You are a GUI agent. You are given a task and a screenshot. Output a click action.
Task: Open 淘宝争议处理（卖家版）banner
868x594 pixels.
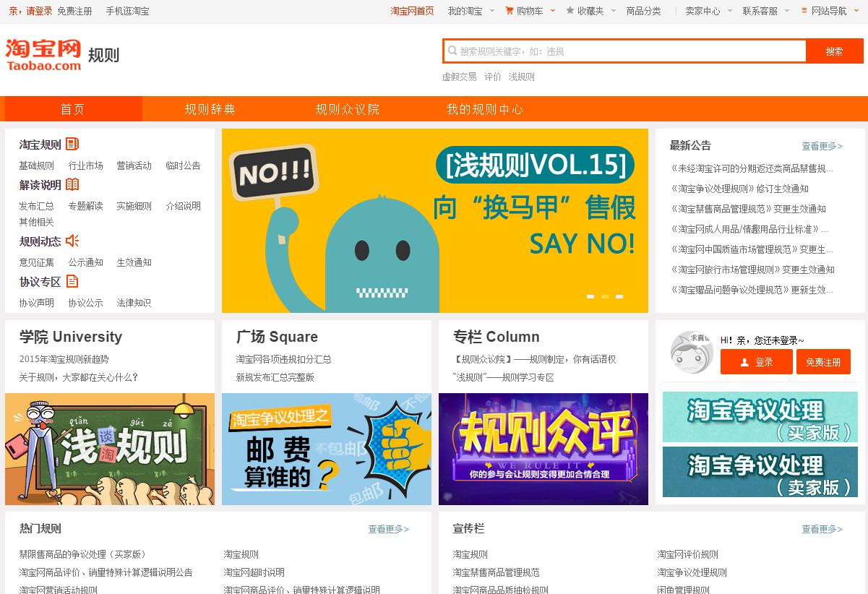click(x=760, y=472)
